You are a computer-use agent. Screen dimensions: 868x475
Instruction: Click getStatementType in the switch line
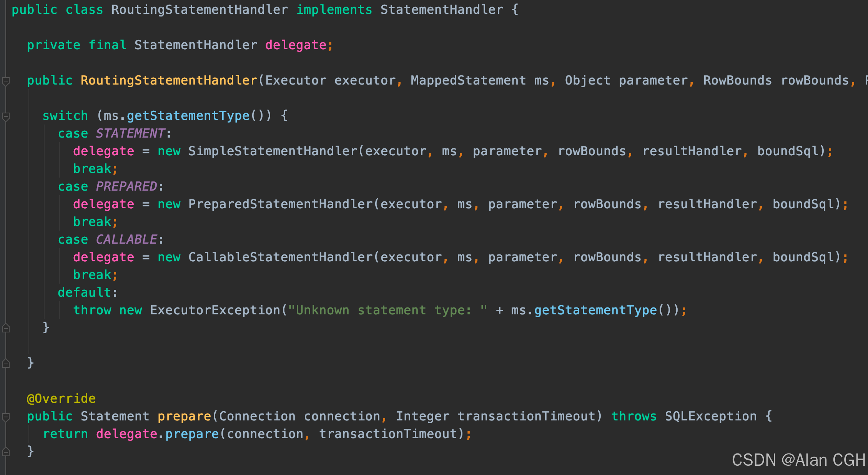pyautogui.click(x=188, y=116)
